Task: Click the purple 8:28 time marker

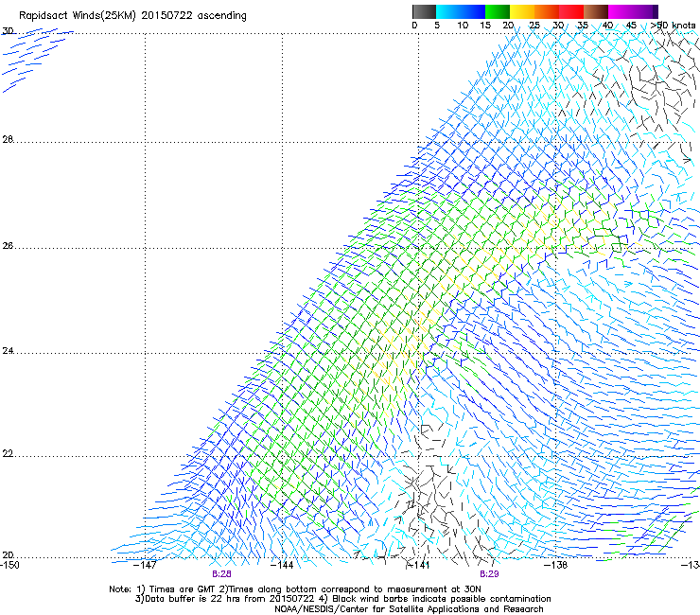Action: pyautogui.click(x=221, y=574)
